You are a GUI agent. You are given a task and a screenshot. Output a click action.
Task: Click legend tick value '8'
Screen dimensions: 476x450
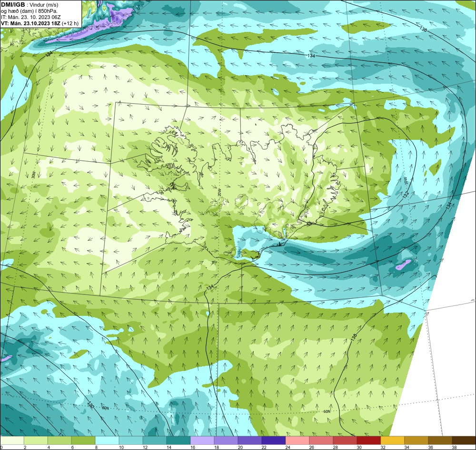pyautogui.click(x=95, y=447)
